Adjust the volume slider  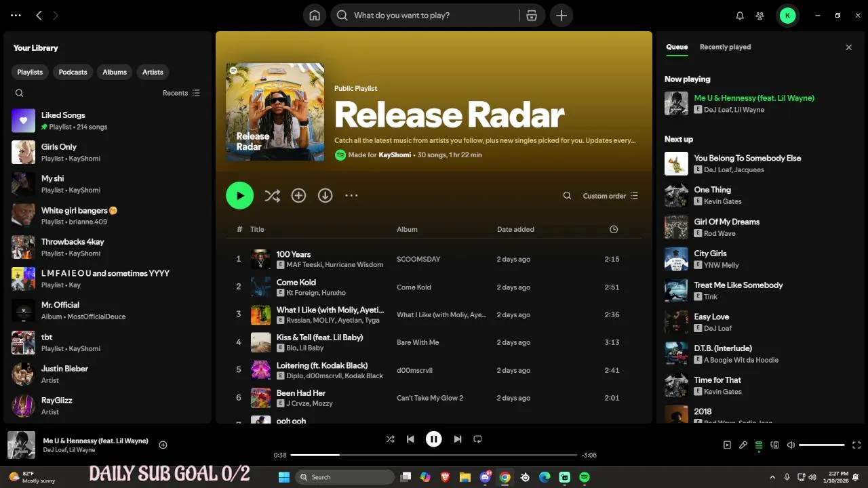pyautogui.click(x=822, y=445)
